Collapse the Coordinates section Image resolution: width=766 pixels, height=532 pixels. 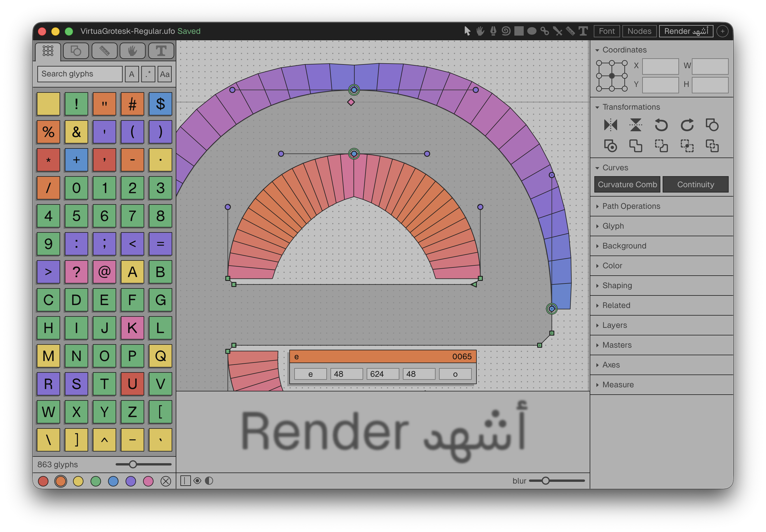597,50
